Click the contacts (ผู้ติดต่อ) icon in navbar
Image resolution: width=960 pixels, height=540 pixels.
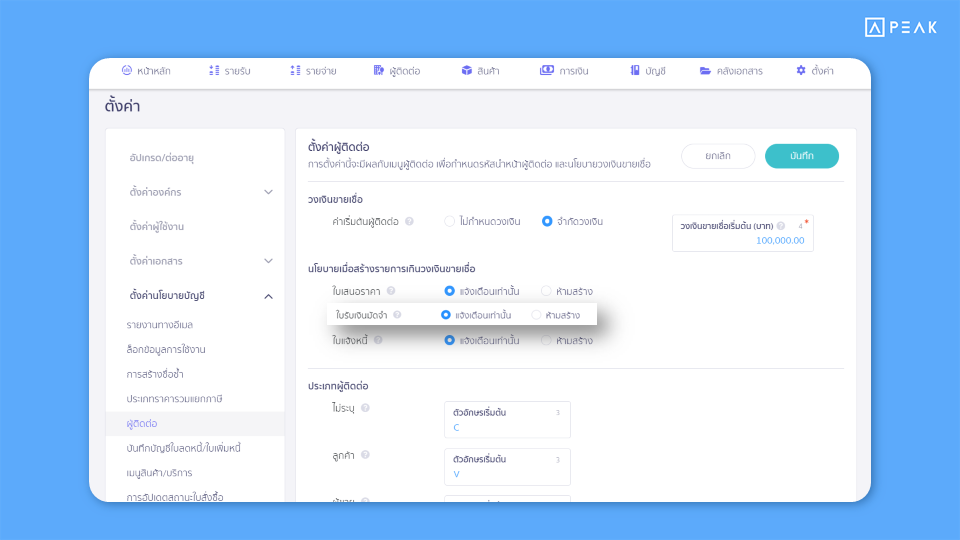pyautogui.click(x=379, y=71)
